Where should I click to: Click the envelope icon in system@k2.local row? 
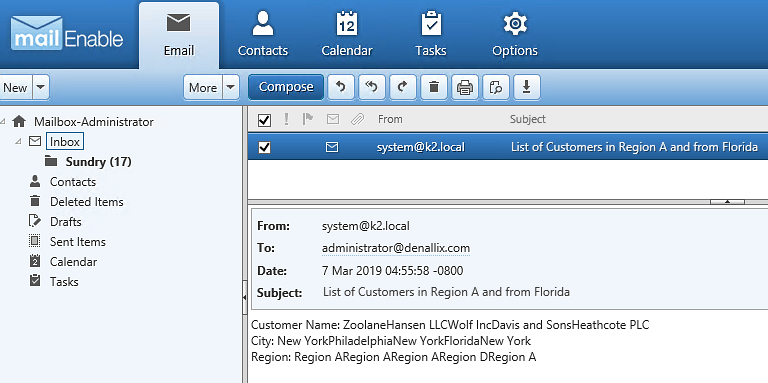tap(332, 147)
